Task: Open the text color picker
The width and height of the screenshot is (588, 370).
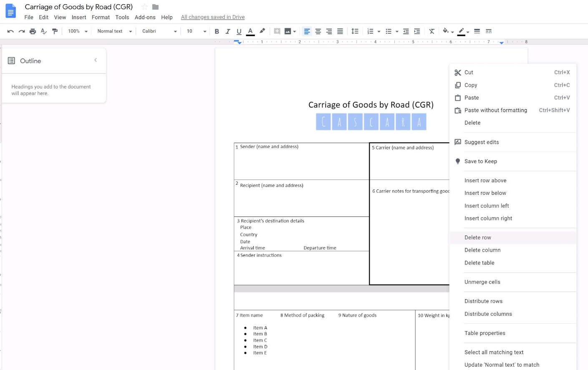Action: pos(250,31)
